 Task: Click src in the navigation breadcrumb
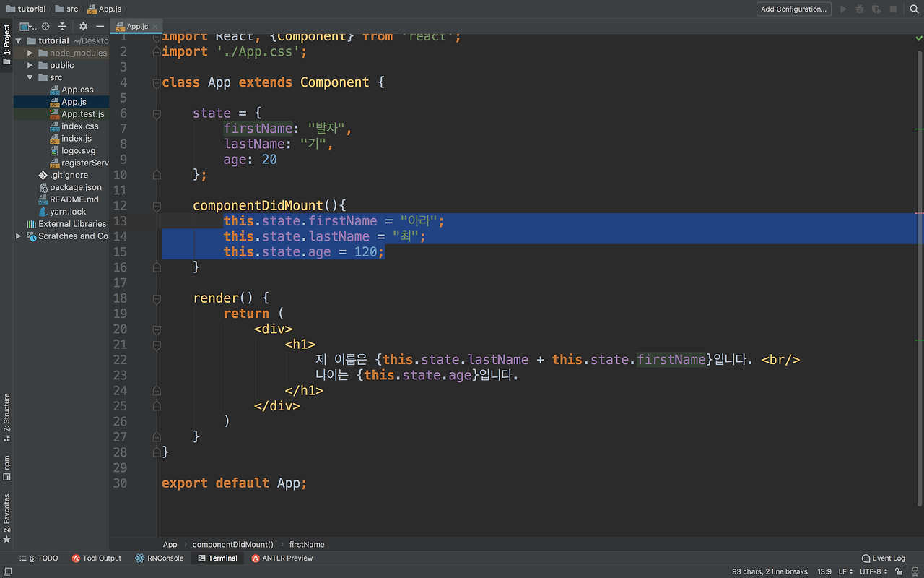pos(66,9)
